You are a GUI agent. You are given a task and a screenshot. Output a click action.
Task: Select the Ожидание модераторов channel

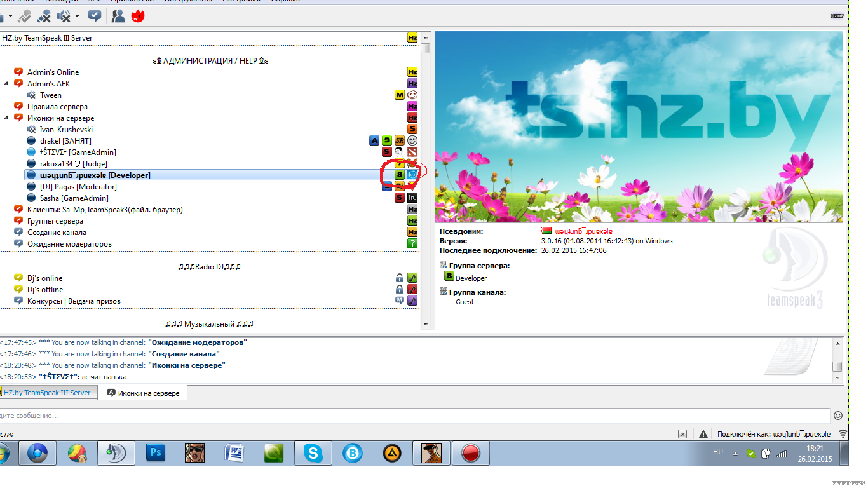[69, 244]
